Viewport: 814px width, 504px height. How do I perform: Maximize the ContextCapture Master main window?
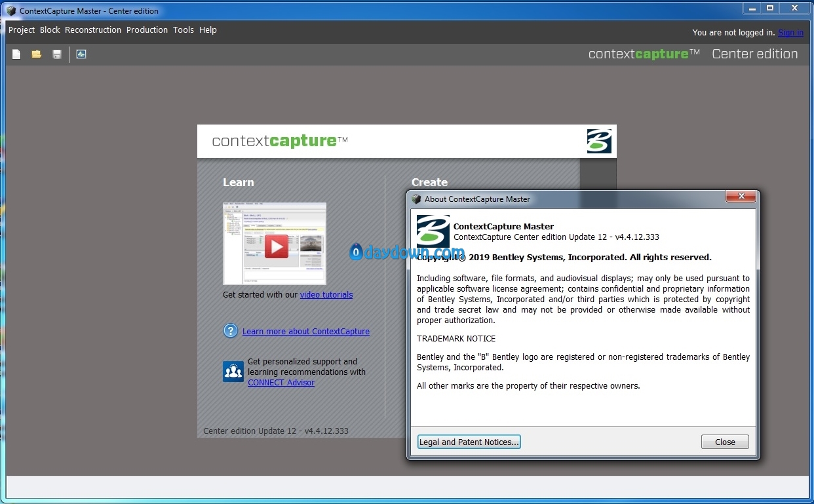(770, 8)
